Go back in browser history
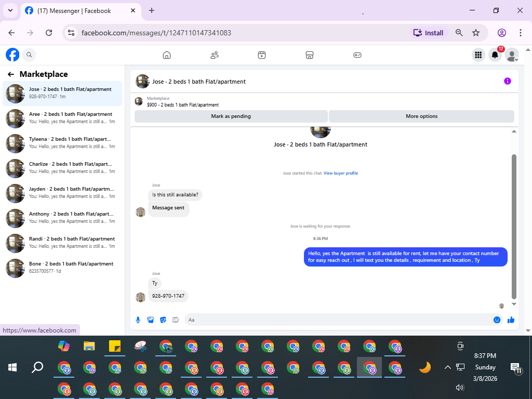Image resolution: width=532 pixels, height=399 pixels. [11, 33]
